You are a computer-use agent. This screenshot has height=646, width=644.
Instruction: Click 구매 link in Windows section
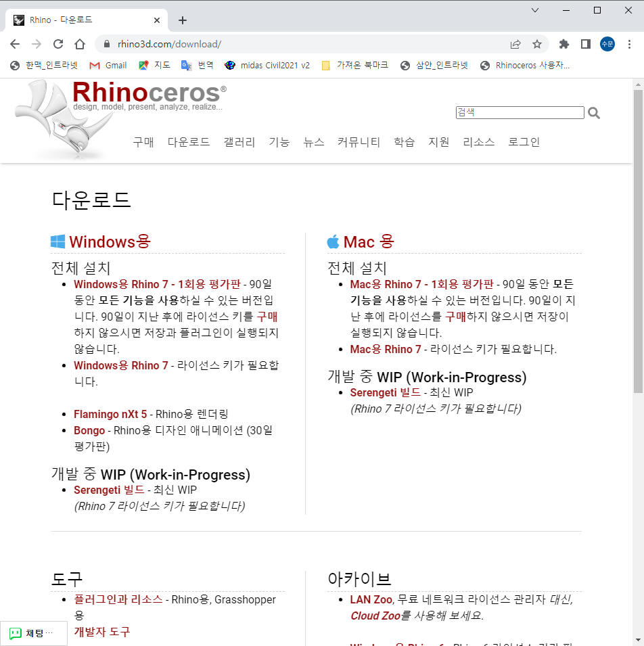[x=267, y=317]
